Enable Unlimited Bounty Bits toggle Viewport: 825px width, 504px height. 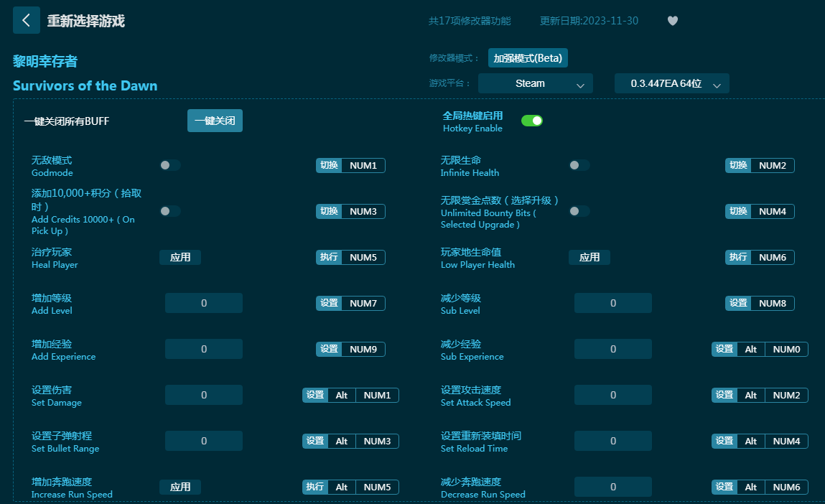click(x=579, y=211)
